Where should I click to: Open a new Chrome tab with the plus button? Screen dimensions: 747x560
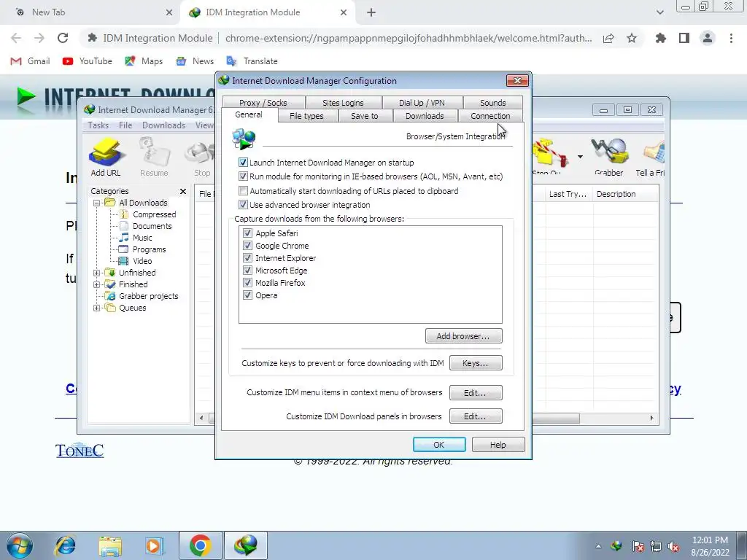tap(371, 12)
